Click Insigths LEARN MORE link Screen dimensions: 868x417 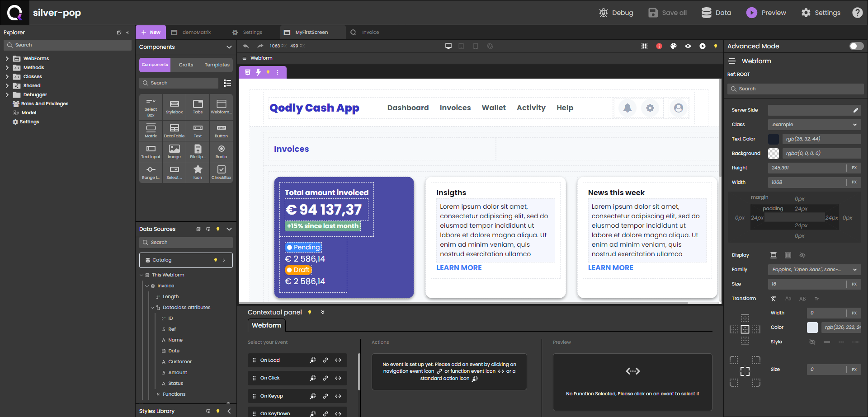pos(459,268)
